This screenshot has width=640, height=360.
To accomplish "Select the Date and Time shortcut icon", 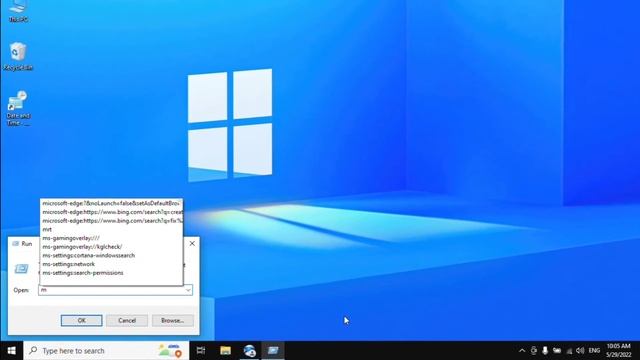I will pos(18,108).
